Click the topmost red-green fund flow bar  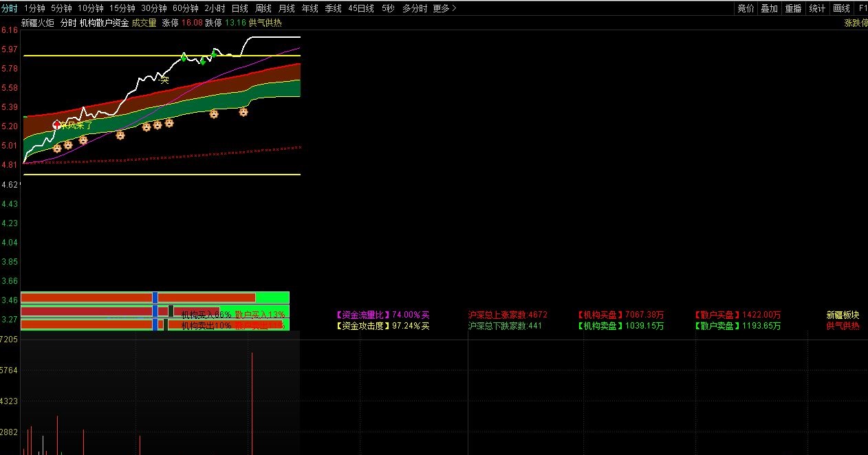click(155, 298)
